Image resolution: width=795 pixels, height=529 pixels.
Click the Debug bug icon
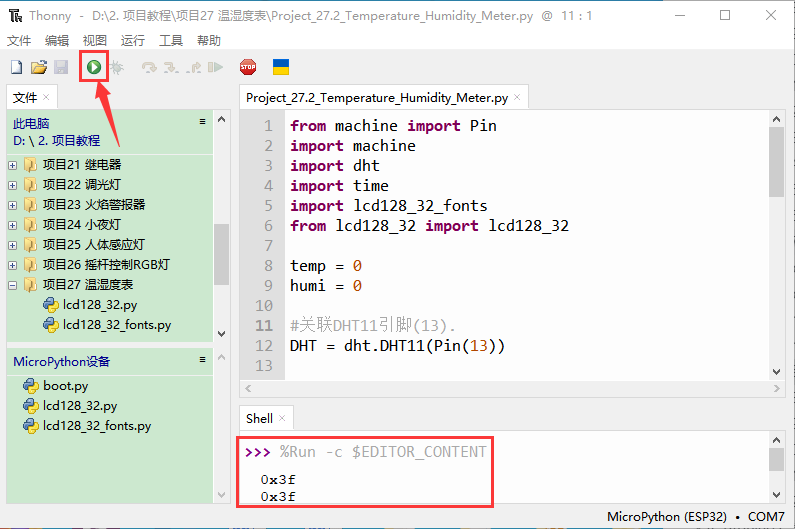click(x=117, y=67)
